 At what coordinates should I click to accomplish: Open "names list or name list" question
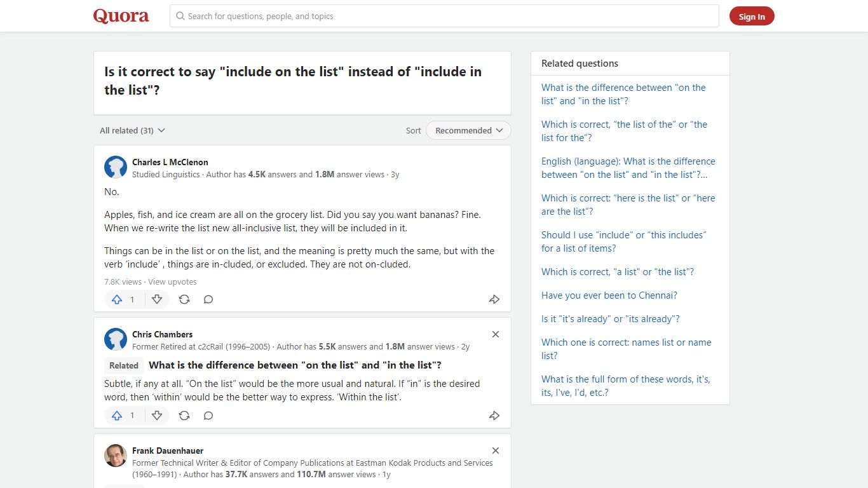tap(627, 349)
